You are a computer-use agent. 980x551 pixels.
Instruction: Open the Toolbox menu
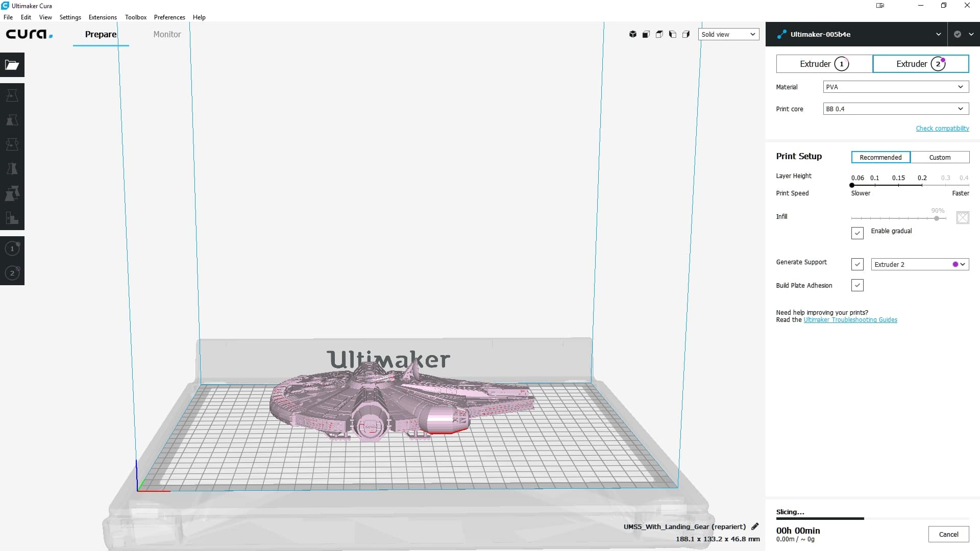[x=136, y=17]
